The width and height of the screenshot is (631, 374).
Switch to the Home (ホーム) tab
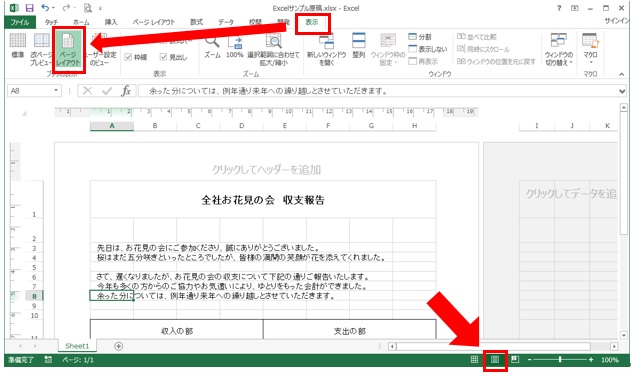click(81, 23)
